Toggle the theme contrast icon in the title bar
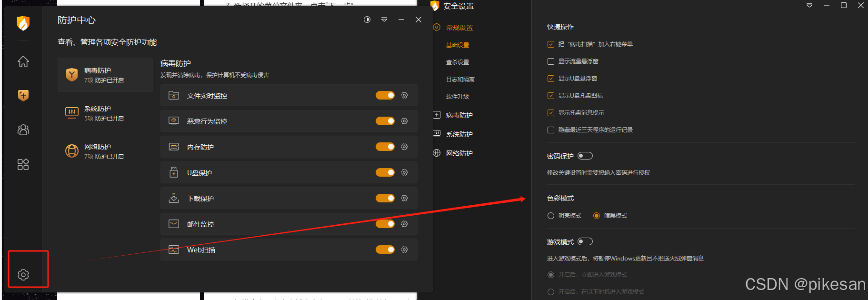This screenshot has height=300, width=868. coord(367,20)
